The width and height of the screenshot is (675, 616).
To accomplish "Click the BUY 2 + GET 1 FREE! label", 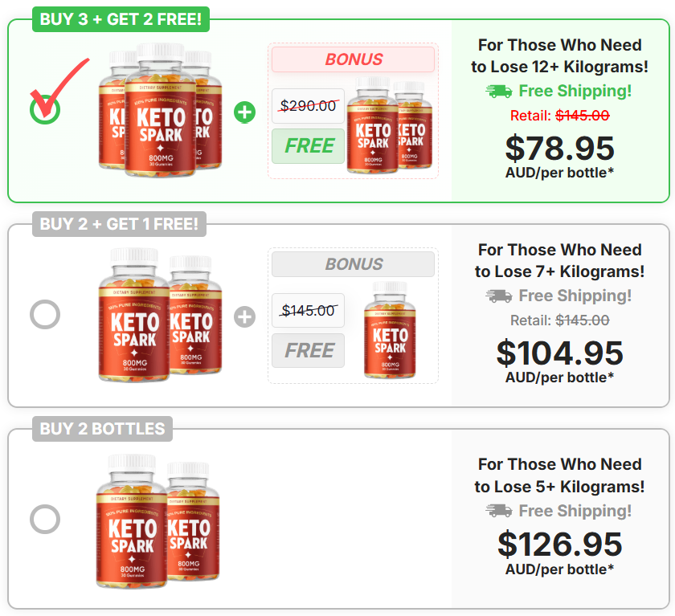I will (119, 224).
